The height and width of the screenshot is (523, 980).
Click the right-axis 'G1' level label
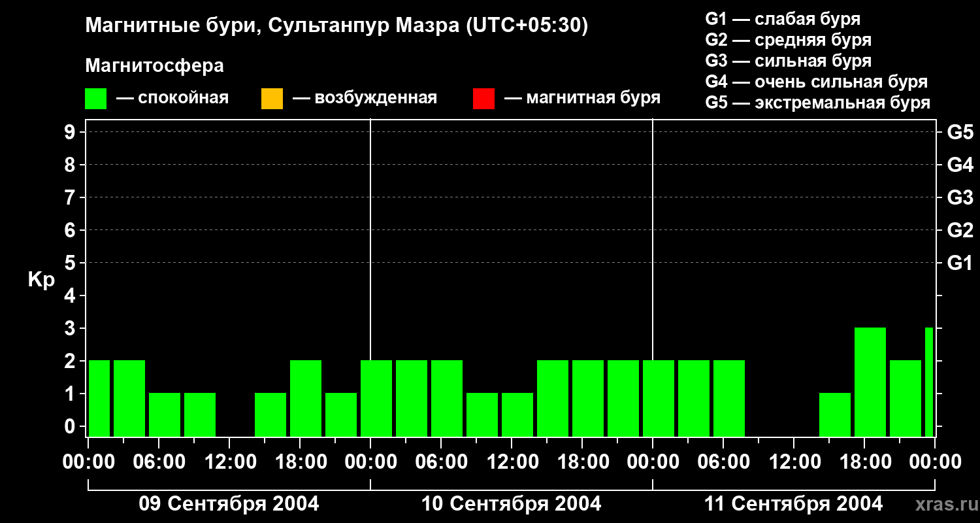[960, 263]
